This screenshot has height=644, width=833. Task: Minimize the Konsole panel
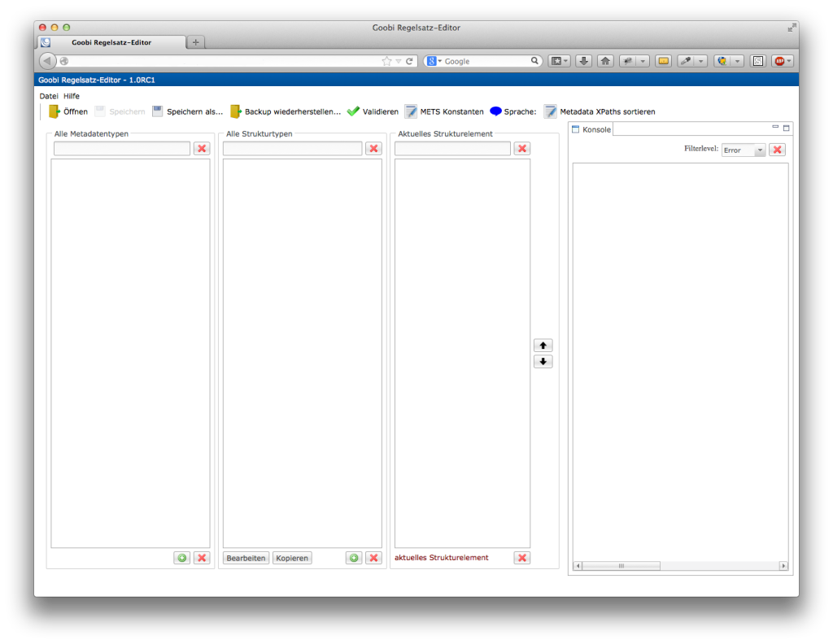(775, 128)
